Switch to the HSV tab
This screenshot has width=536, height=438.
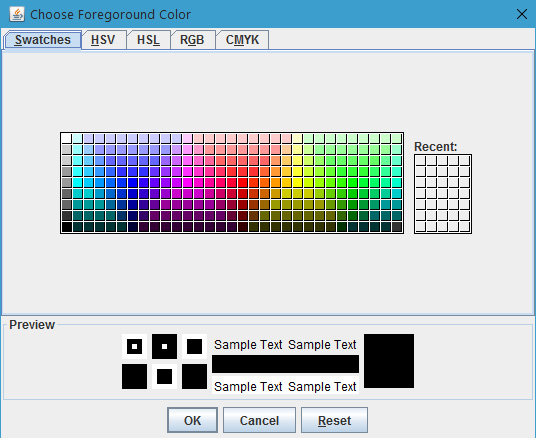103,40
